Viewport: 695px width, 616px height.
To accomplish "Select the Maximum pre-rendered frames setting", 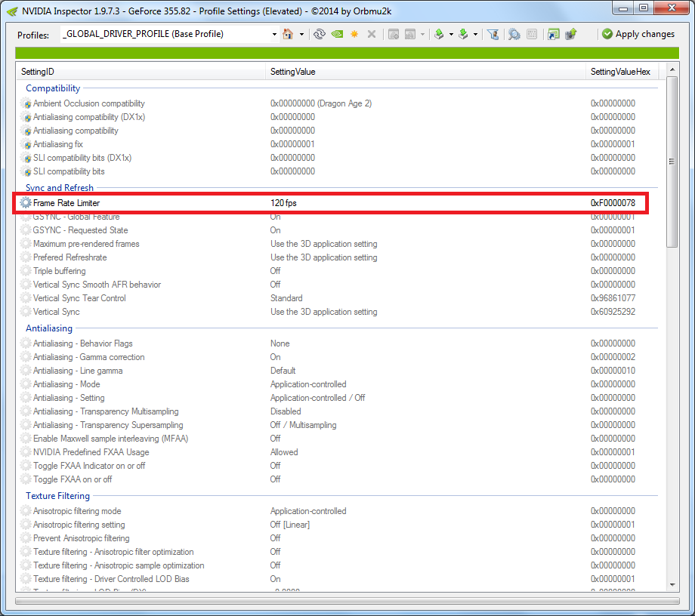I will tap(86, 244).
